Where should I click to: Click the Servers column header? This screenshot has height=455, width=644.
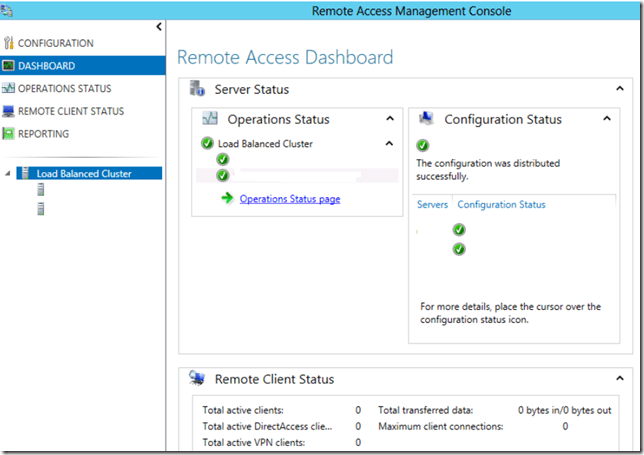[x=432, y=204]
